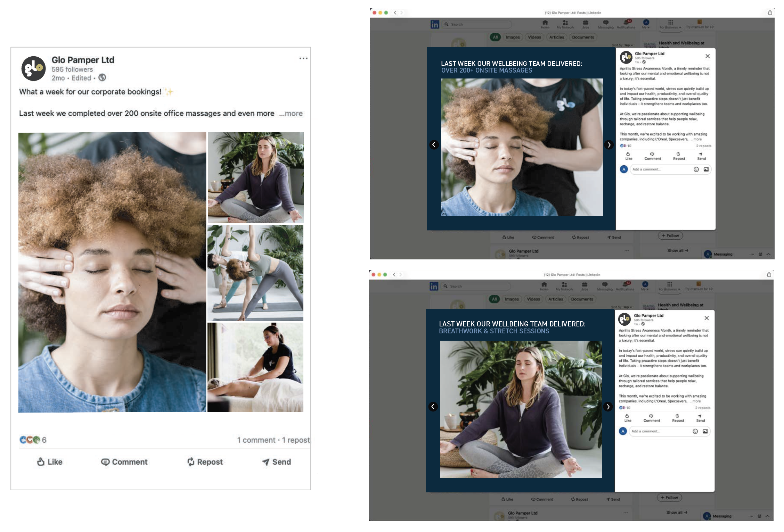Open the 'Sort by: Top' dropdown in the upper window

pos(622,45)
